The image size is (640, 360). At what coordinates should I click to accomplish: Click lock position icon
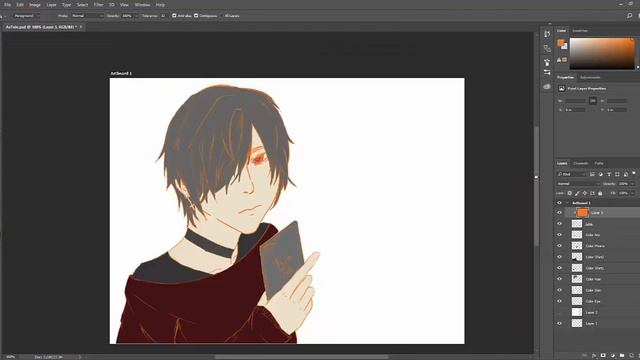coord(584,193)
